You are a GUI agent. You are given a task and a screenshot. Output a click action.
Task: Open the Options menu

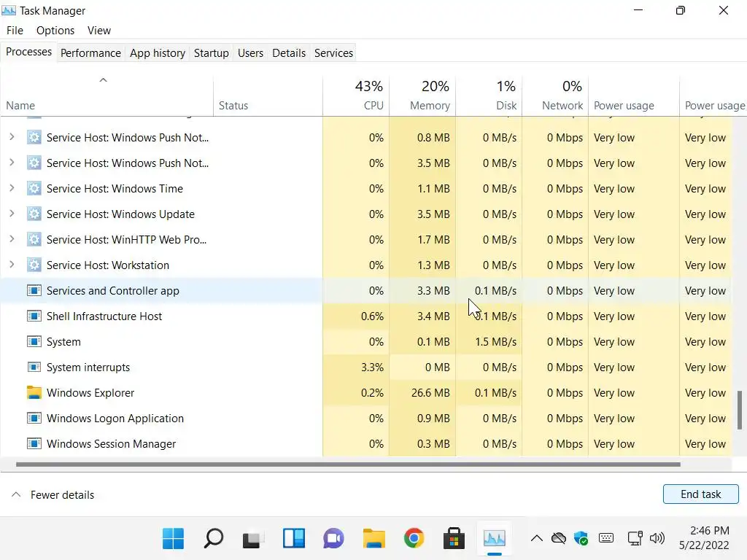tap(55, 31)
